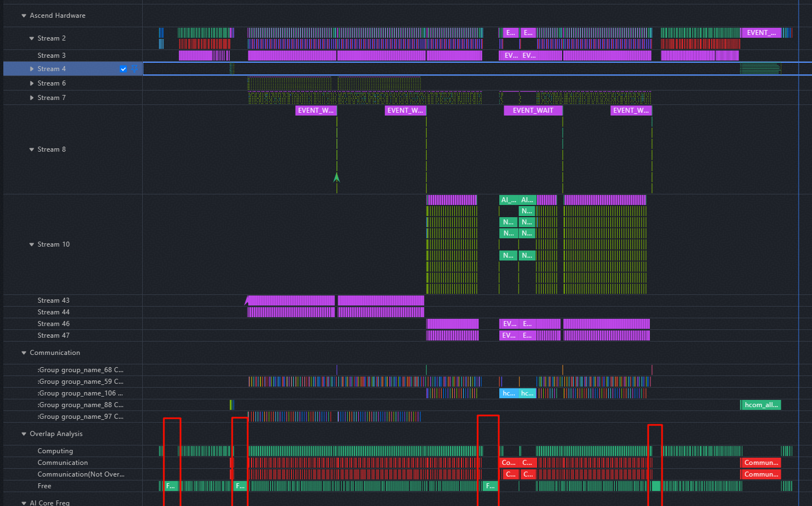Select the EVENT_... block in Stream 2
Screen dimensions: 812x506
click(761, 33)
